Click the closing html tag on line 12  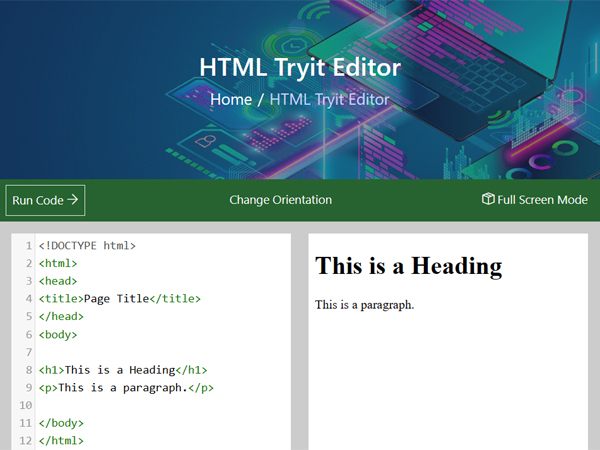click(x=62, y=441)
